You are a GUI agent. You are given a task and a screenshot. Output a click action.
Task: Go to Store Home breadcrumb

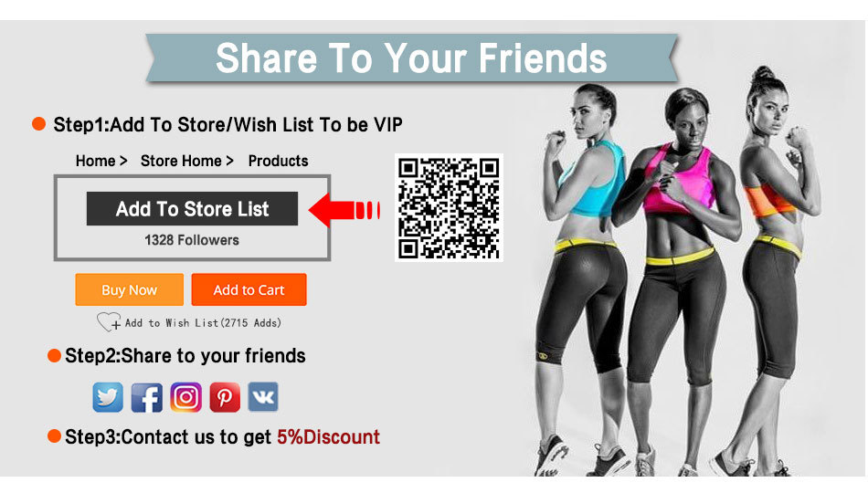click(x=181, y=161)
